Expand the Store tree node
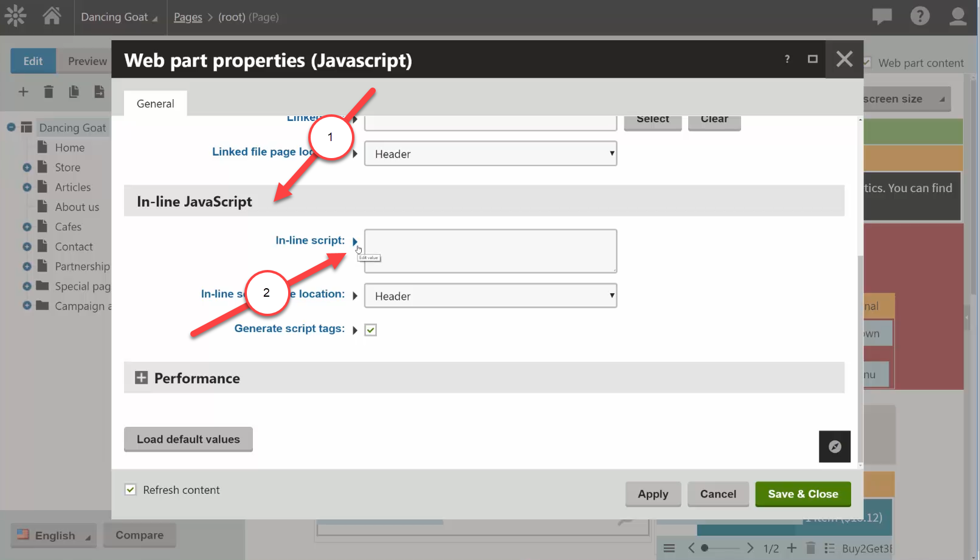 pyautogui.click(x=26, y=167)
